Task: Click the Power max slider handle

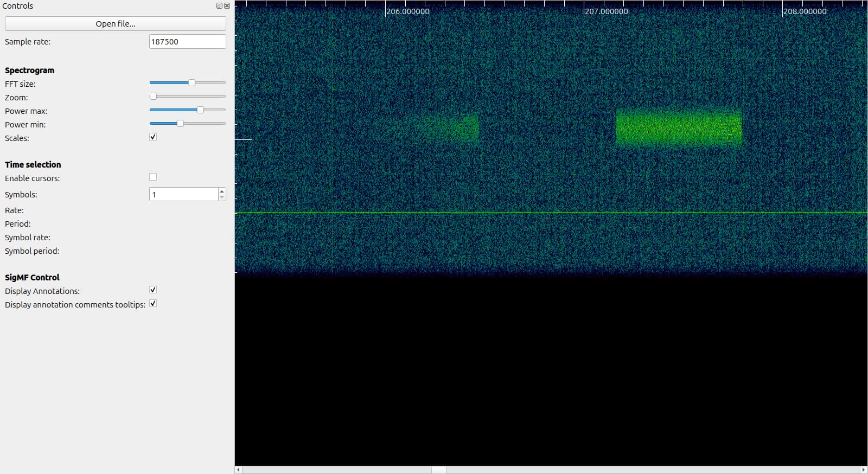Action: (x=200, y=110)
